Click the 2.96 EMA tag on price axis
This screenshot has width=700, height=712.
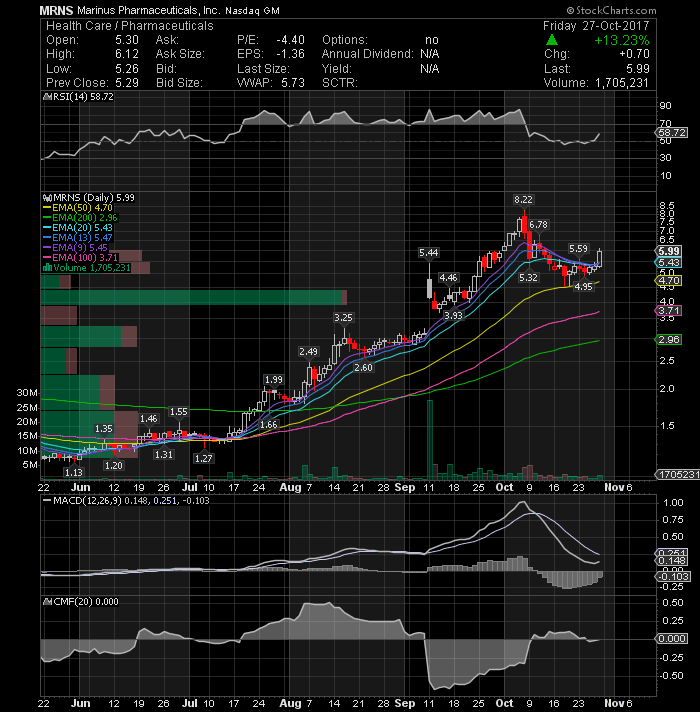click(x=669, y=340)
